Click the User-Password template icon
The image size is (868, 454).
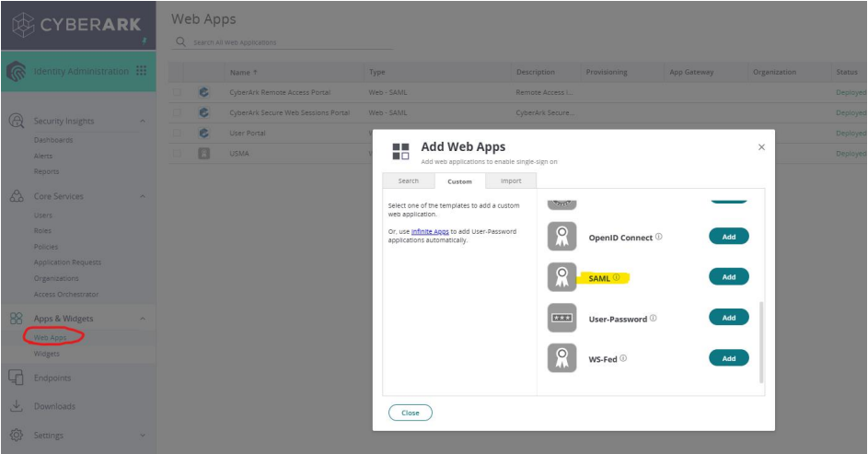561,318
